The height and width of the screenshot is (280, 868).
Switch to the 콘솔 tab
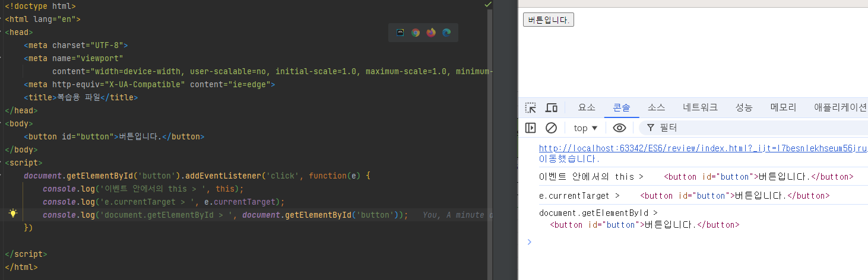(622, 107)
